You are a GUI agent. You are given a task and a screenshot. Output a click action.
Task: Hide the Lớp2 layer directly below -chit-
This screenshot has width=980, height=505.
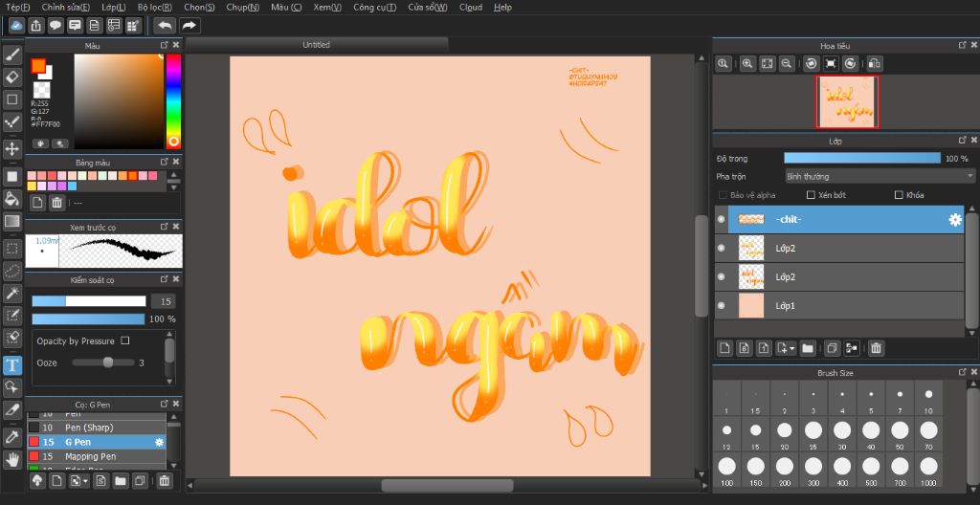coord(722,248)
